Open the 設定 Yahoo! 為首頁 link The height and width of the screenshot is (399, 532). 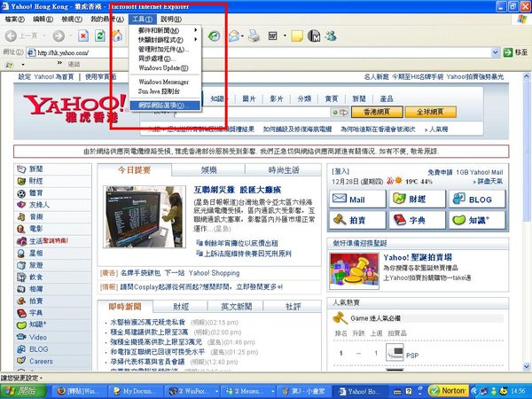46,76
